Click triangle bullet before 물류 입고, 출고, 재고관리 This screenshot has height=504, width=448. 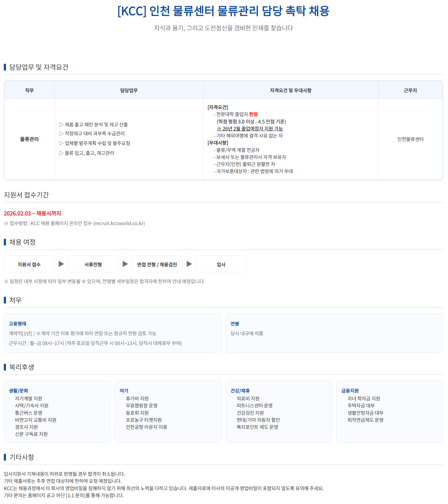tap(61, 153)
